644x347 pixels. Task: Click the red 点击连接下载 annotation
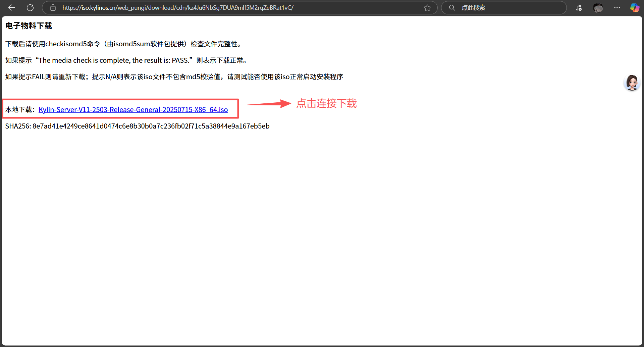click(326, 104)
